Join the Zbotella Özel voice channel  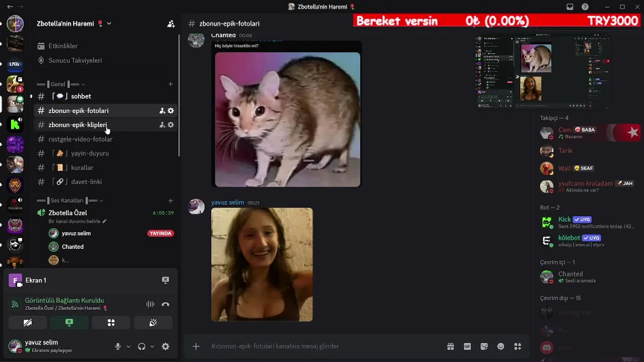(67, 213)
